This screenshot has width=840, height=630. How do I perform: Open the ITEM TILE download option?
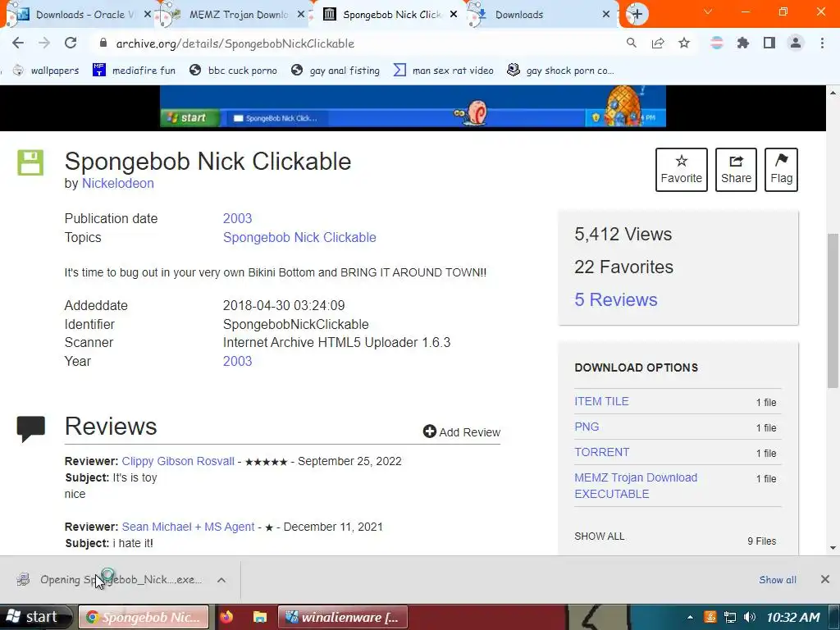coord(601,401)
